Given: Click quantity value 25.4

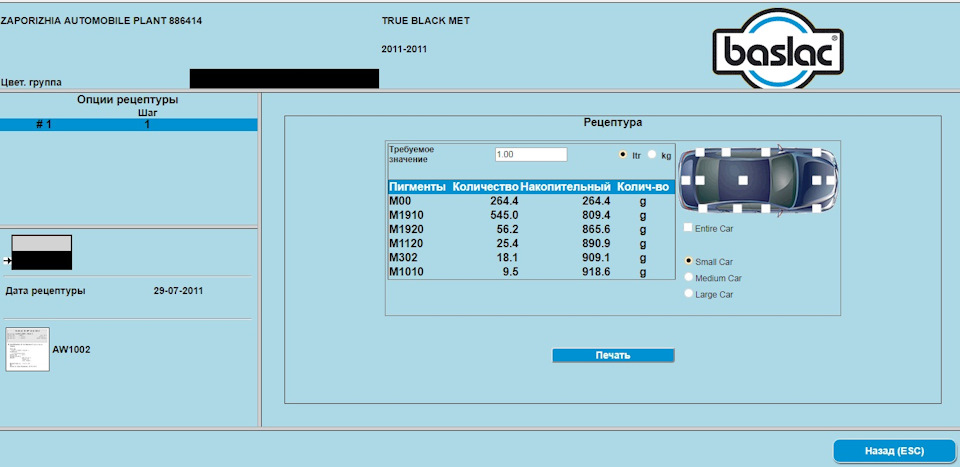Looking at the screenshot, I should (x=507, y=244).
